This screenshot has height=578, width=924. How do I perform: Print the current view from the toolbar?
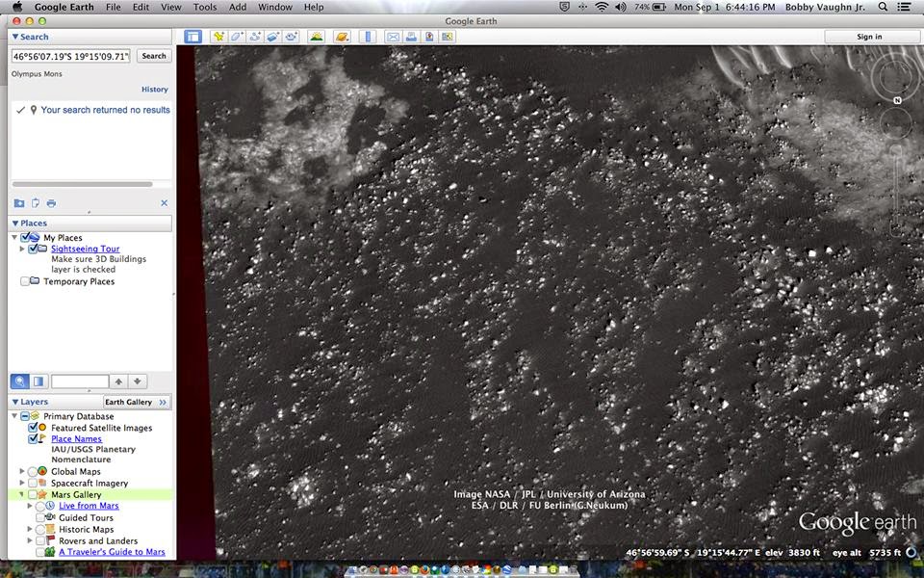(x=411, y=37)
